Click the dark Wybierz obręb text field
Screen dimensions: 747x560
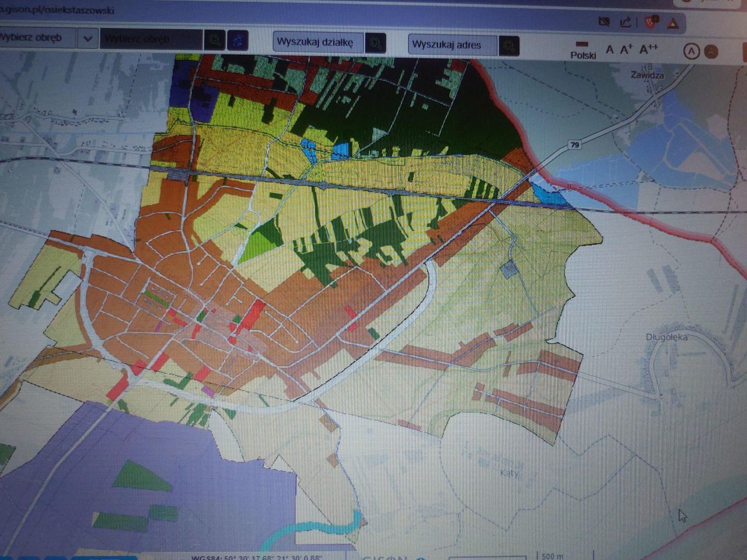click(x=151, y=39)
